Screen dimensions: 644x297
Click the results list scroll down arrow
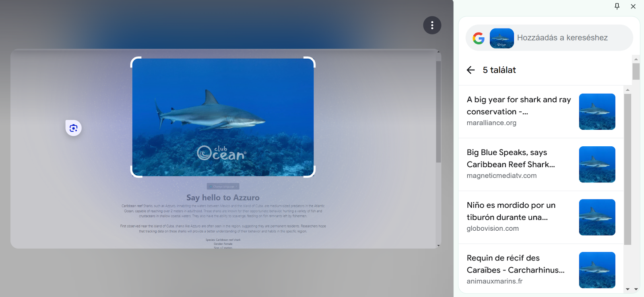point(627,289)
